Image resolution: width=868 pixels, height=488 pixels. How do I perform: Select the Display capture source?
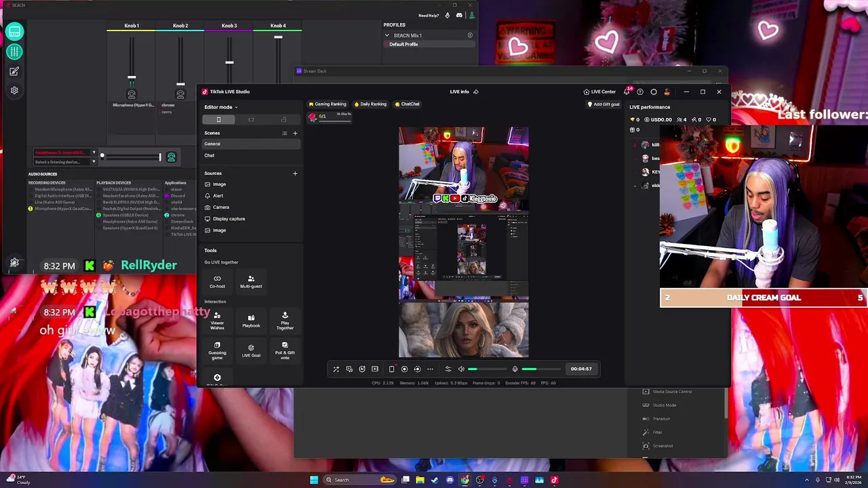point(251,218)
